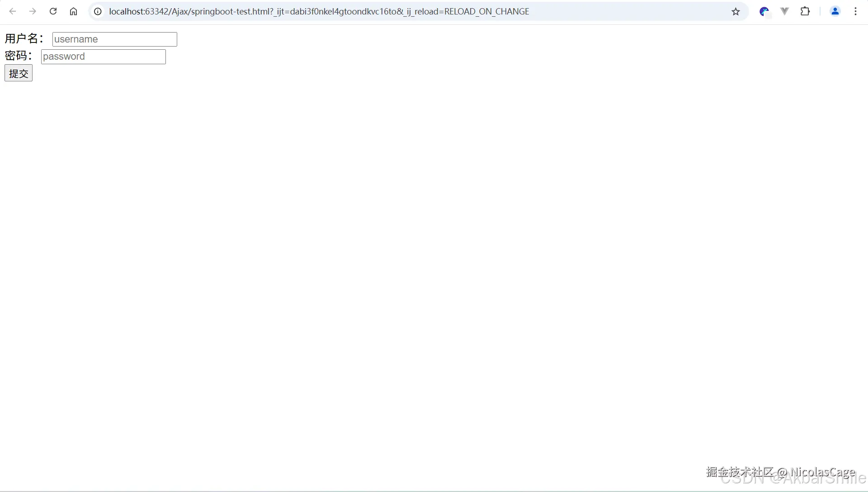Click the browser forward arrow
Image resolution: width=868 pixels, height=492 pixels.
[33, 11]
